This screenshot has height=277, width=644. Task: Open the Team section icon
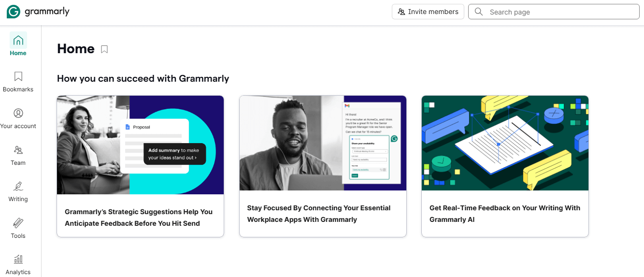coord(18,150)
